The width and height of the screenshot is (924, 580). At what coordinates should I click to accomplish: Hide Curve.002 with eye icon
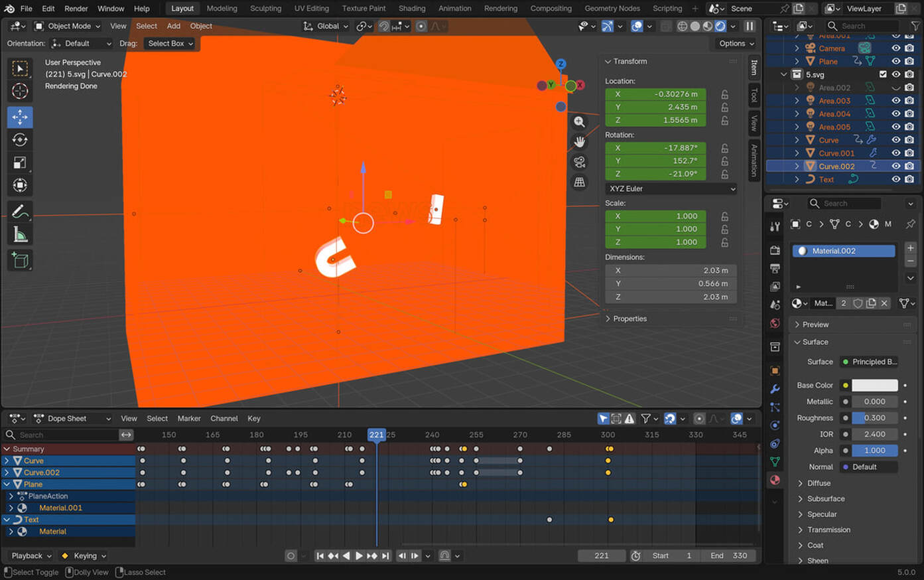click(895, 166)
